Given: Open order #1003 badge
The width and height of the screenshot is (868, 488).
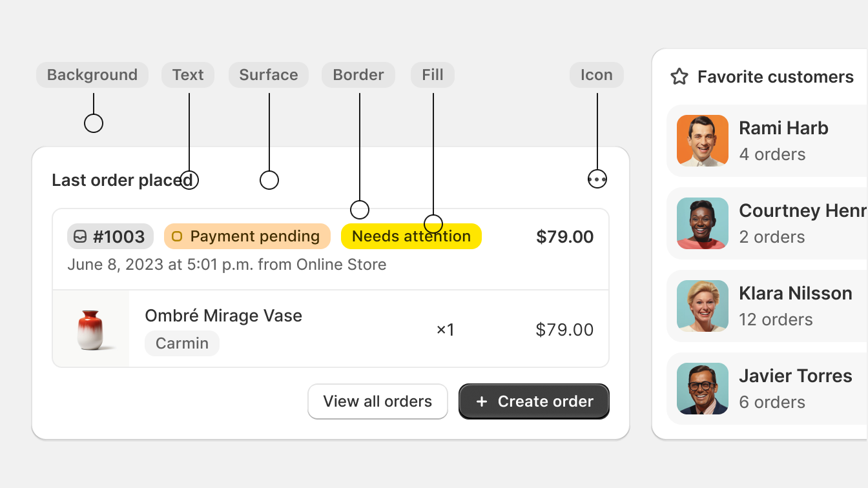Looking at the screenshot, I should point(110,236).
